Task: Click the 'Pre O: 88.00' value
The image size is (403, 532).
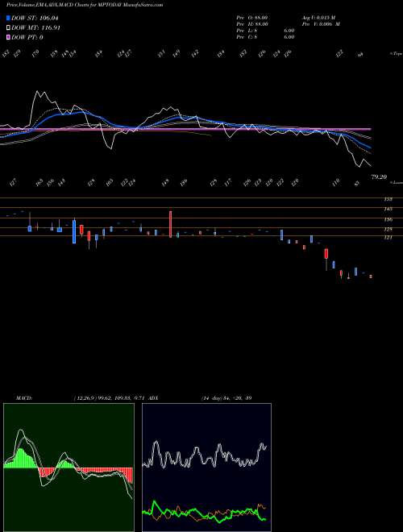Action: (252, 17)
